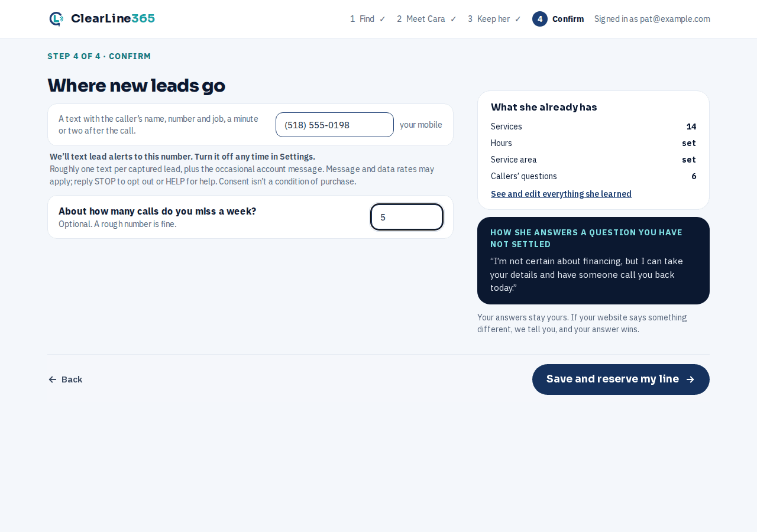The image size is (757, 532).
Task: Go to step 3 Keep her
Action: 494,19
